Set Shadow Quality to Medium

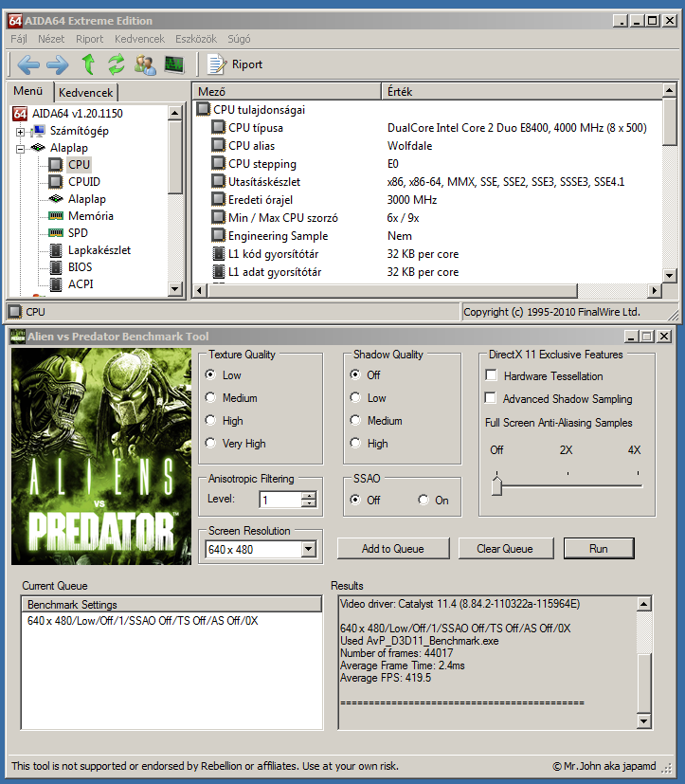click(355, 420)
